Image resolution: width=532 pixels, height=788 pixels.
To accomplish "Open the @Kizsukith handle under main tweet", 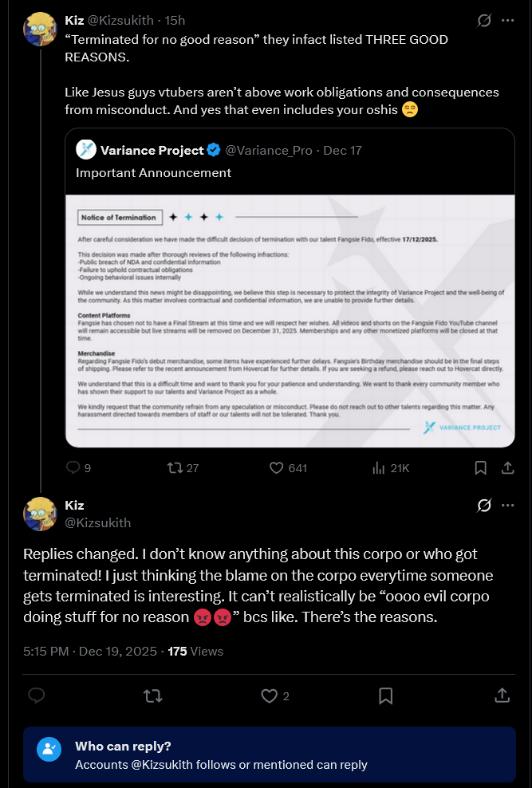I will tap(97, 522).
